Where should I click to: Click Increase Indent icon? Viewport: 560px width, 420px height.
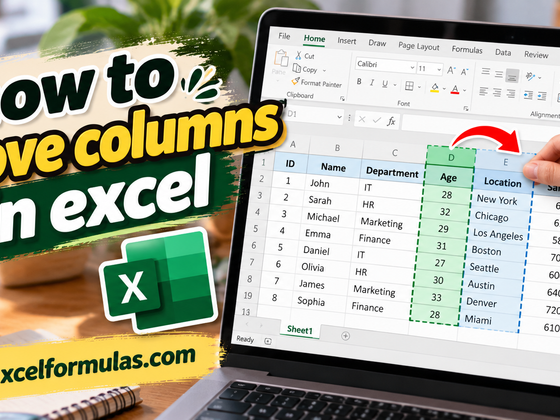point(542,96)
